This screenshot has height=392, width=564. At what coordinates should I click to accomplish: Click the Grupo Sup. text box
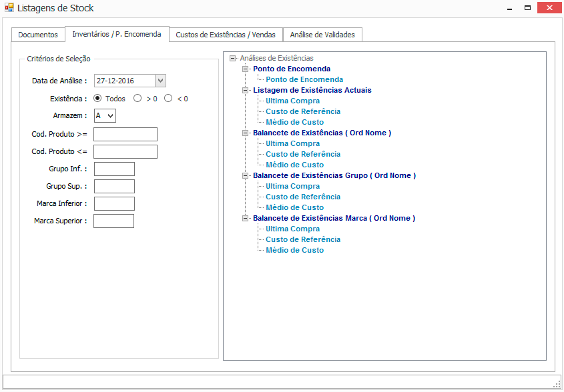tap(114, 187)
